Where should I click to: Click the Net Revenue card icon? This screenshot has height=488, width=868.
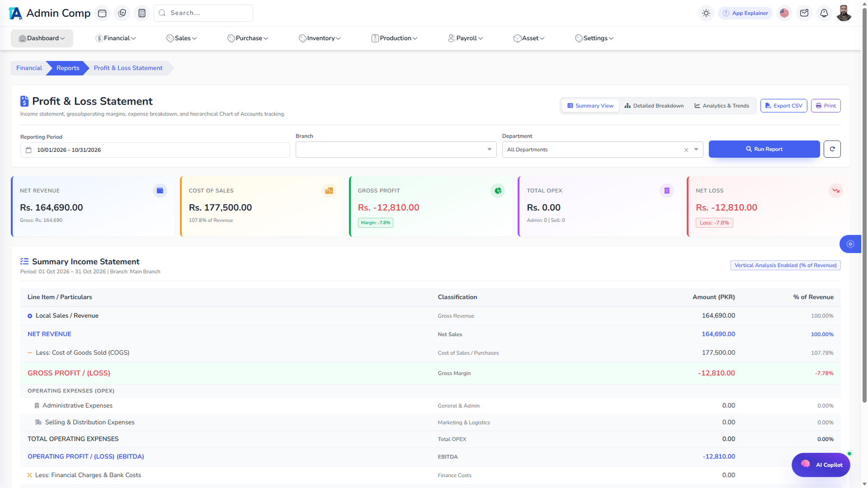tap(160, 191)
